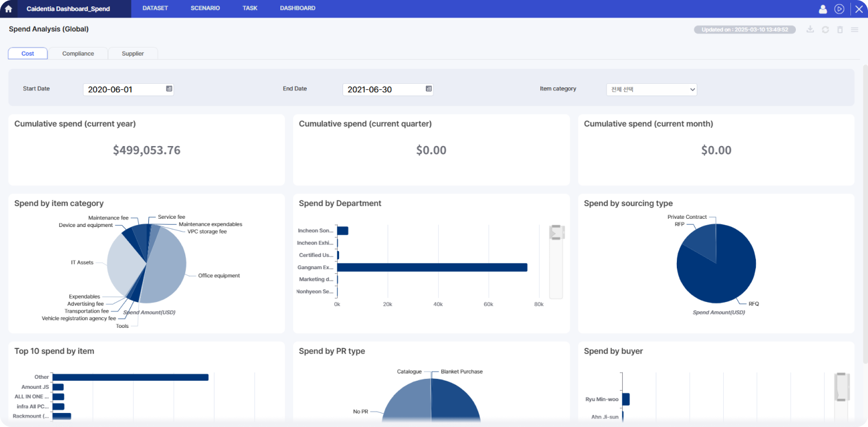Image resolution: width=868 pixels, height=427 pixels.
Task: Open the DATASET menu
Action: [x=155, y=8]
